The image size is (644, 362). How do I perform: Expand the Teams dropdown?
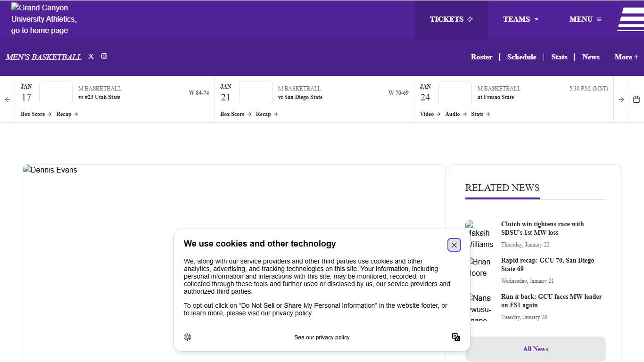pos(520,19)
